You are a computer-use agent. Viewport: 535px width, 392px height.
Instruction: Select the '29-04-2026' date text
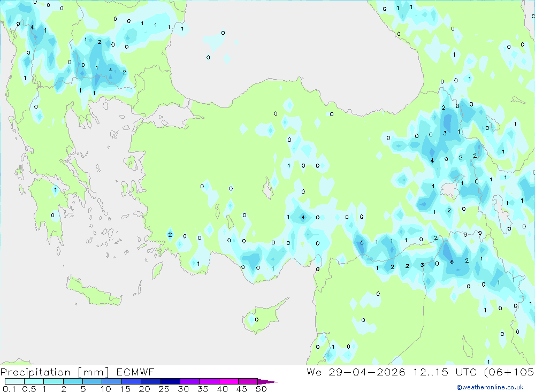pos(367,372)
